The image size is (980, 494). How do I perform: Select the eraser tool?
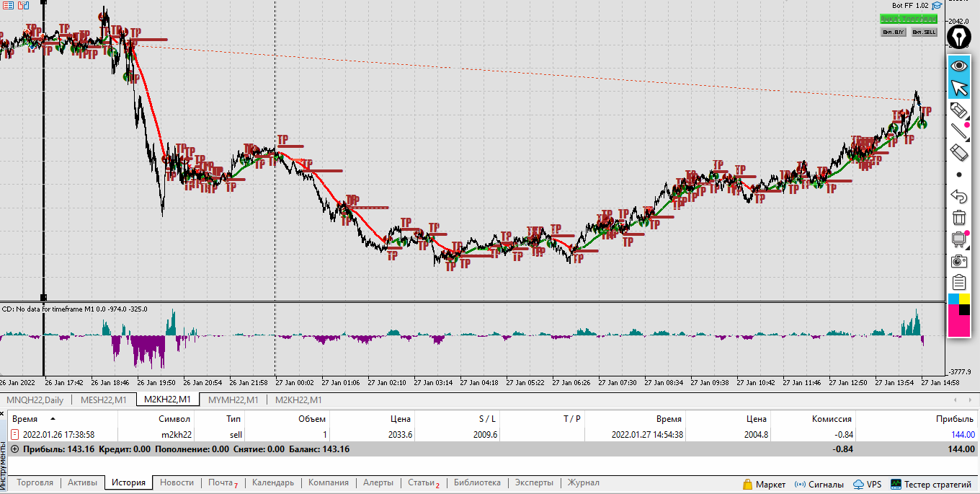tap(958, 153)
